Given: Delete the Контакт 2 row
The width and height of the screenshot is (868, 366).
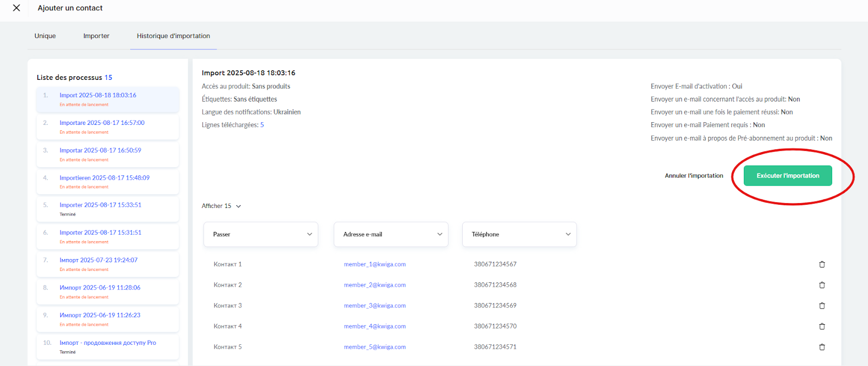Looking at the screenshot, I should click(822, 285).
